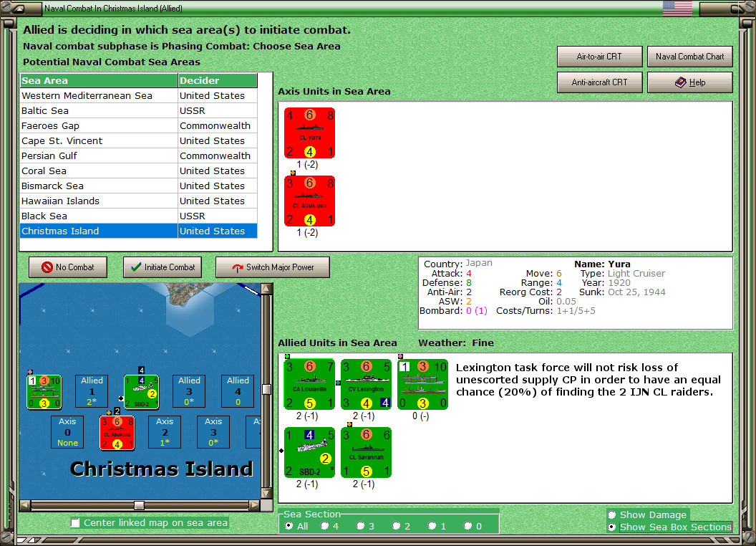Click map vertical scrollbar up arrow
Viewport: 756px width, 546px height.
pos(266,289)
